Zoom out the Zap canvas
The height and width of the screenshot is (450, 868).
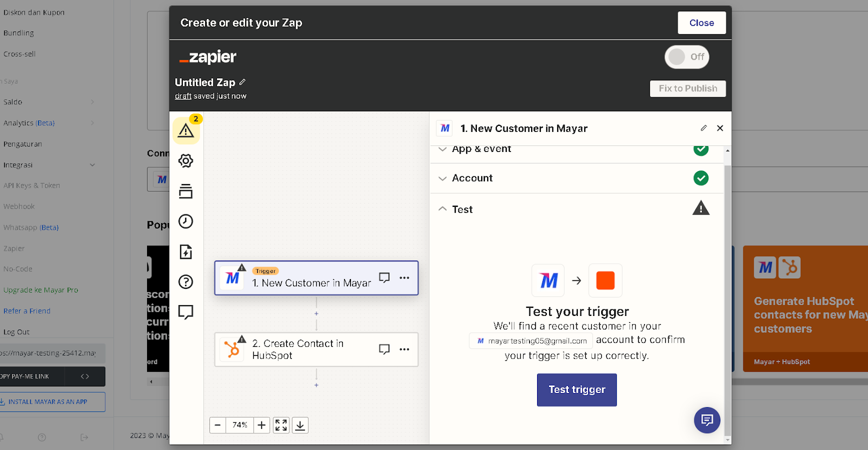click(218, 425)
